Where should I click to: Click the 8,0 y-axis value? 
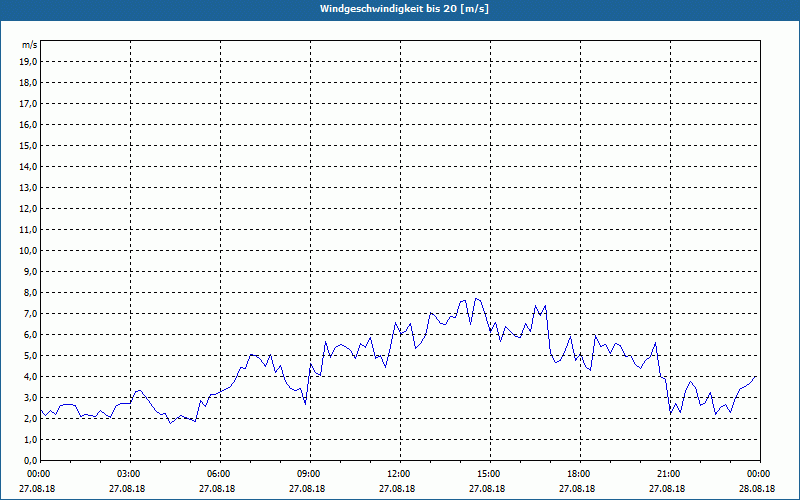click(30, 292)
